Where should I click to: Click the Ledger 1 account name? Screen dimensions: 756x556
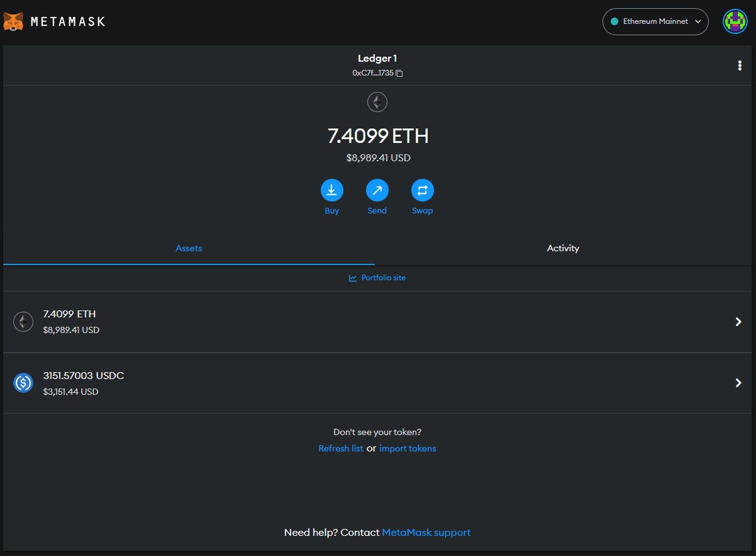(x=377, y=59)
